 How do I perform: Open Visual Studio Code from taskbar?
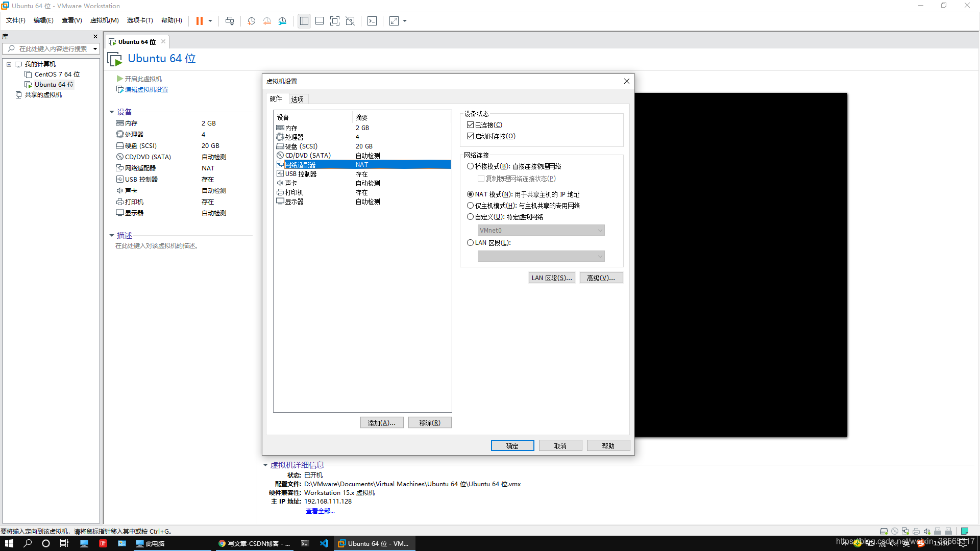pos(324,543)
